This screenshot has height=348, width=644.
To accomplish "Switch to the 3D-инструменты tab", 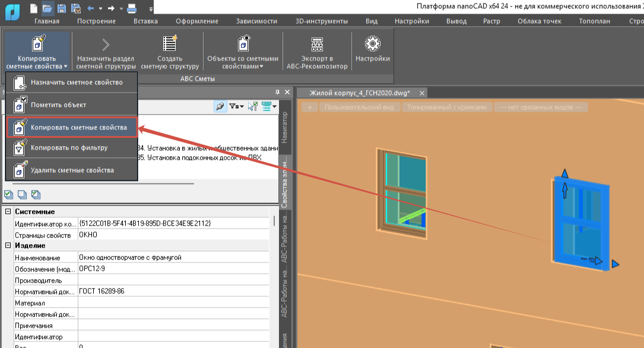I will 322,21.
